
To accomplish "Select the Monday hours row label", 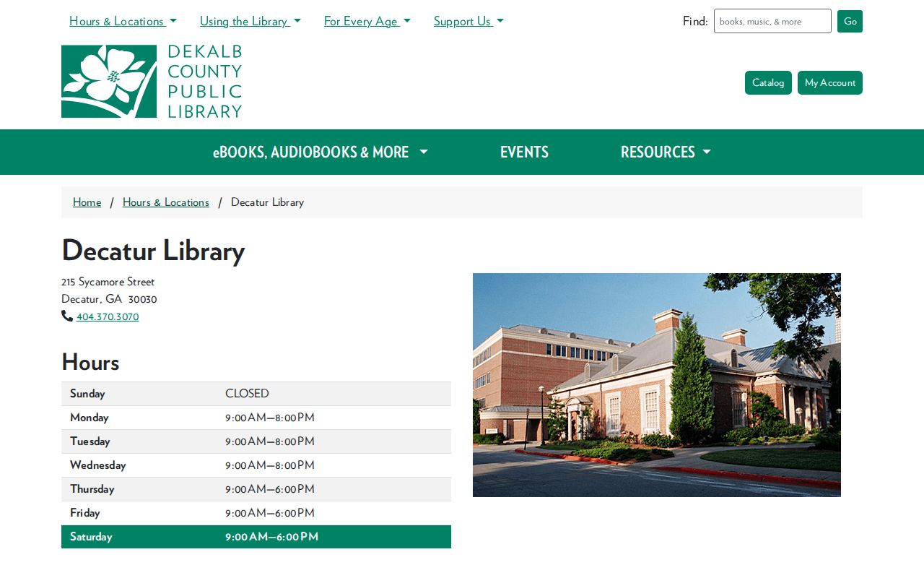I will pos(90,418).
